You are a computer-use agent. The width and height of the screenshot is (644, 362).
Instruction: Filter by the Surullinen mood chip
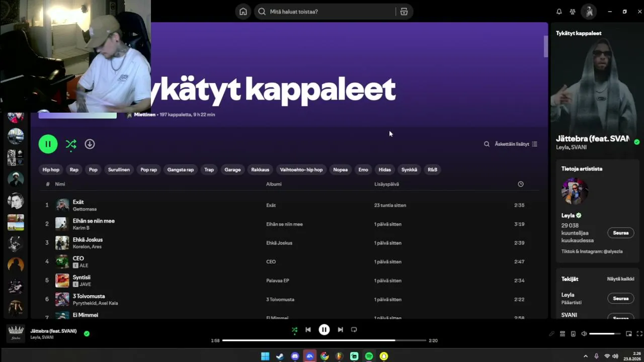click(x=119, y=170)
